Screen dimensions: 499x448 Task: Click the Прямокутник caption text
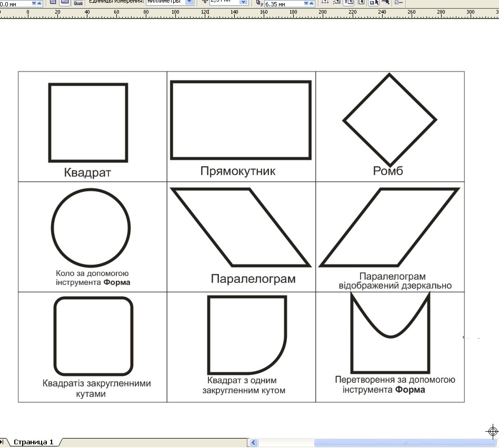coord(238,171)
